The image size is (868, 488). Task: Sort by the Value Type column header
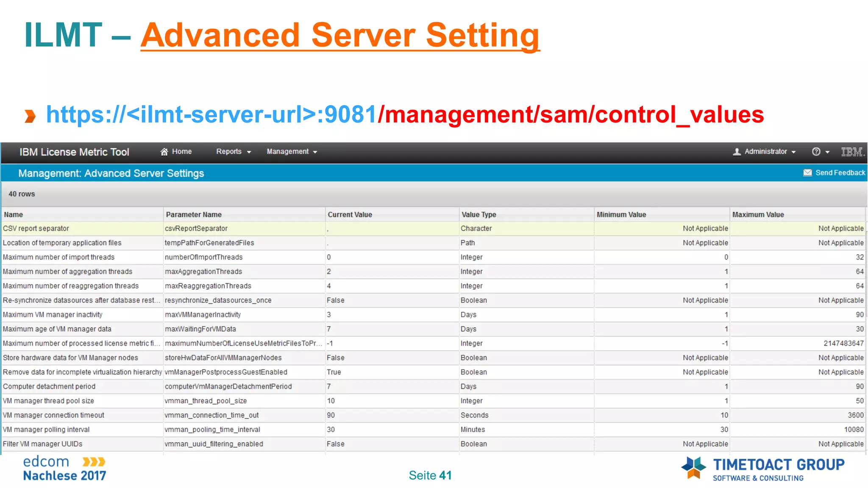pyautogui.click(x=527, y=215)
